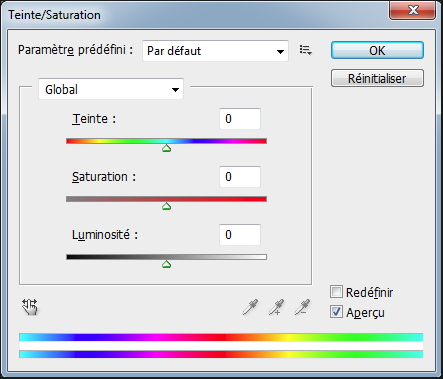
Task: Enable the Redéfinir checkbox
Action: pyautogui.click(x=336, y=292)
